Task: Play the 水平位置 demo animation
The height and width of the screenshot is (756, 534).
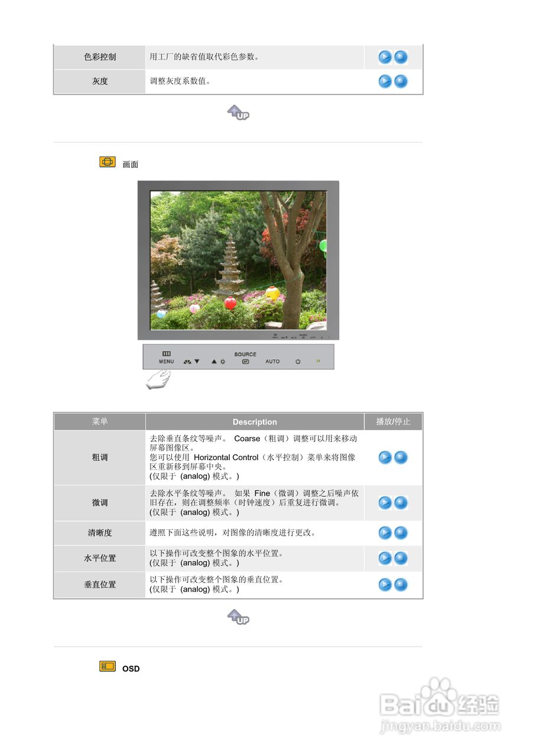Action: [385, 558]
